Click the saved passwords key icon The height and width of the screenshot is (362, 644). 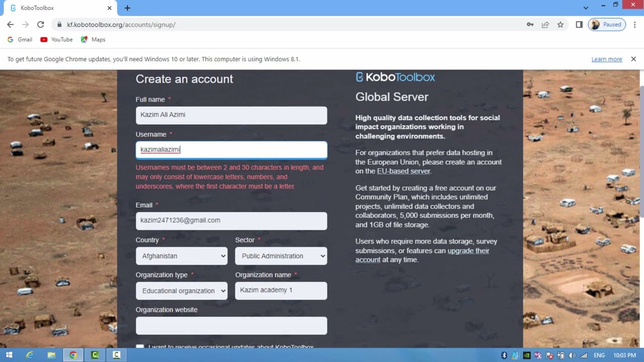coord(530,24)
